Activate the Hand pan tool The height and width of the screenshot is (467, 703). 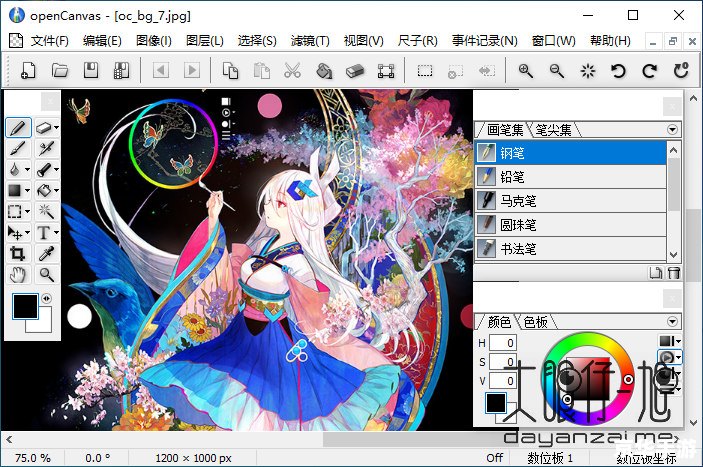pos(18,275)
